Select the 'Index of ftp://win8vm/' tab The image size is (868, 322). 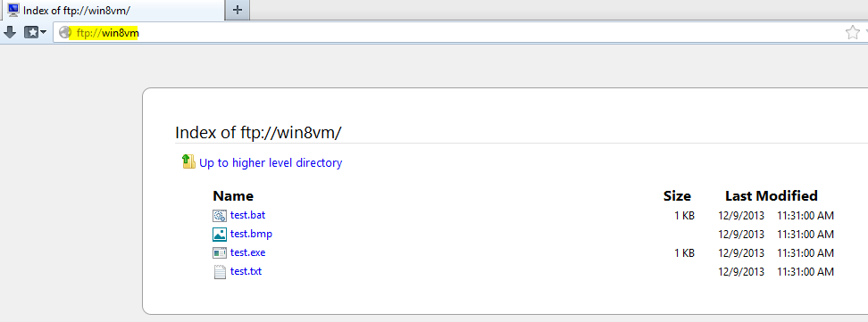click(113, 10)
